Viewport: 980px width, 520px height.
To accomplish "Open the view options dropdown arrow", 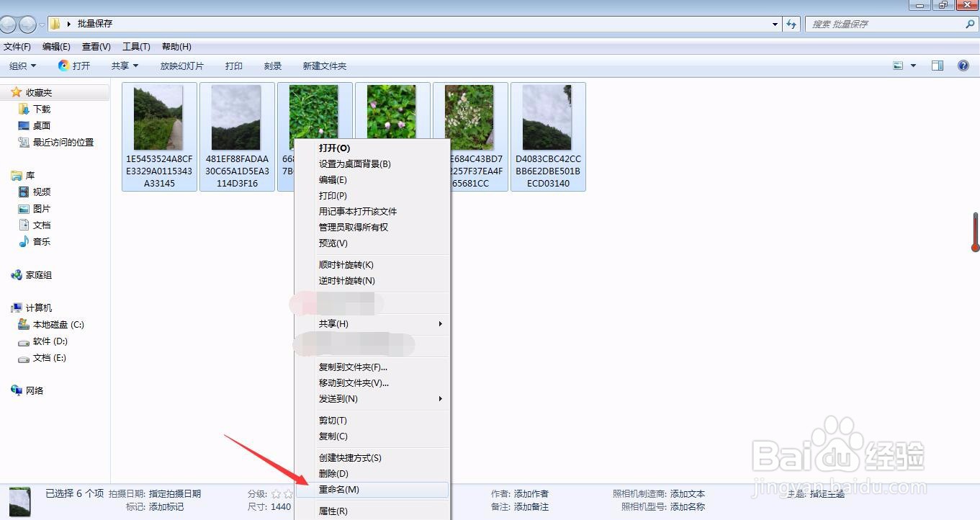I will [x=913, y=66].
